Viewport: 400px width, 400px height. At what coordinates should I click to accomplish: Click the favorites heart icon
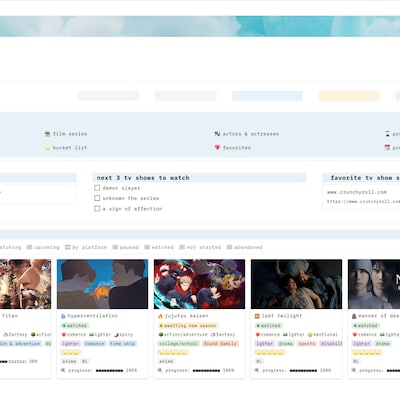pyautogui.click(x=217, y=147)
